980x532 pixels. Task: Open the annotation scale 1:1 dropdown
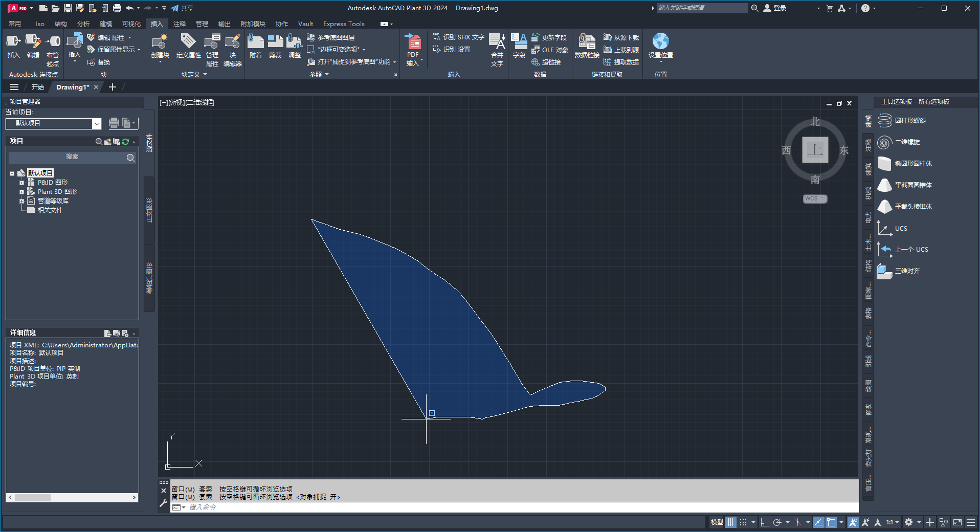(x=893, y=522)
